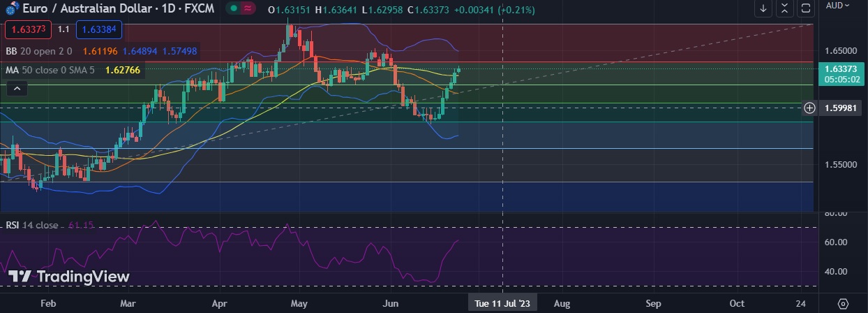The height and width of the screenshot is (313, 868).
Task: Click the Feb label on the time axis
Action: pyautogui.click(x=48, y=304)
